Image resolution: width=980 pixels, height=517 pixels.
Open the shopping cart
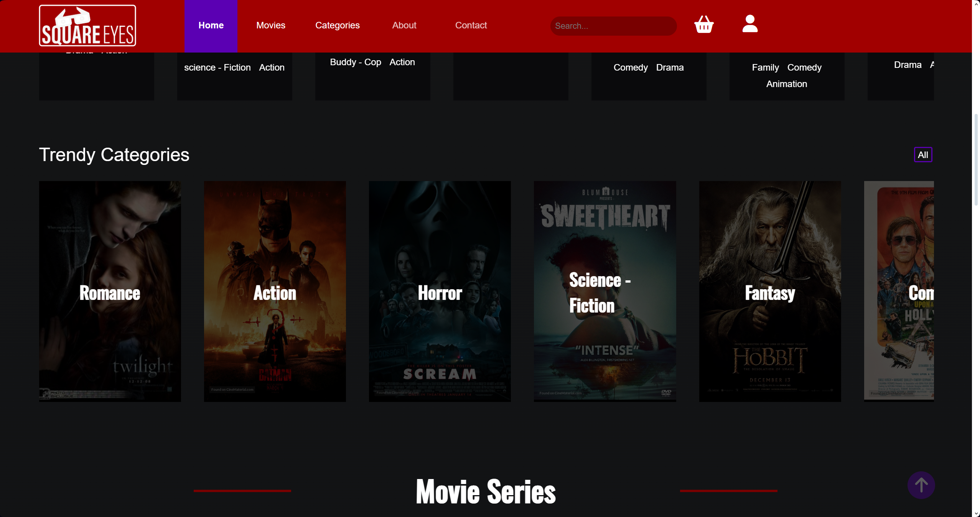coord(704,25)
